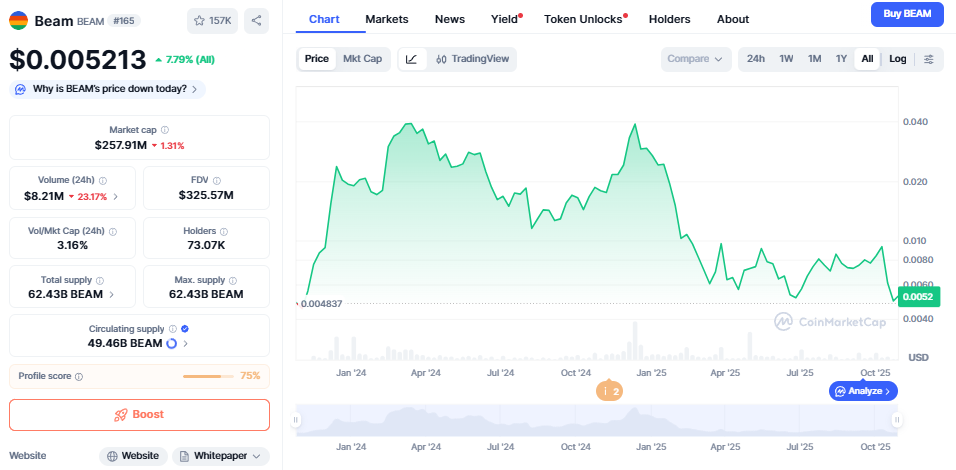Screen dimensions: 956x470
Task: Click the Profile score progress bar
Action: (x=208, y=376)
